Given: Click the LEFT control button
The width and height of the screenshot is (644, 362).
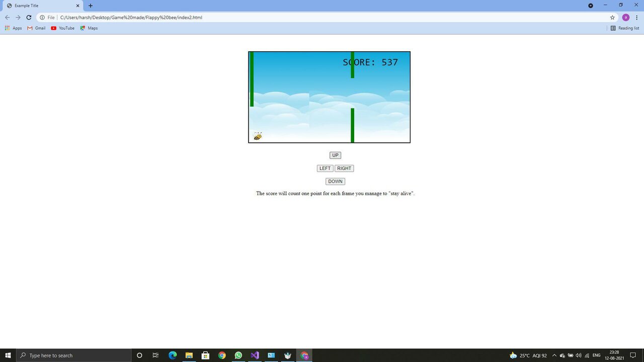Looking at the screenshot, I should coord(325,168).
